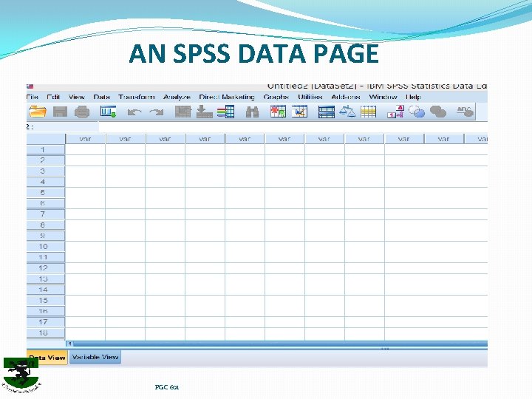Open the Analyze menu

coord(177,97)
